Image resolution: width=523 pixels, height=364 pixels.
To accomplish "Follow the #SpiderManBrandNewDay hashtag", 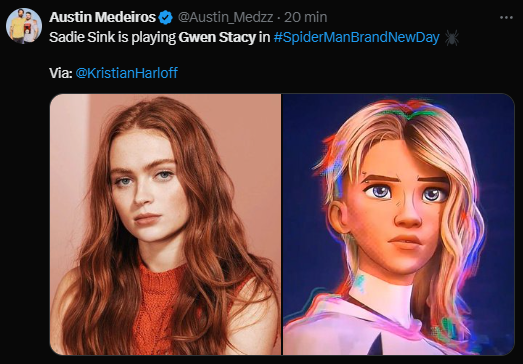I will click(356, 37).
